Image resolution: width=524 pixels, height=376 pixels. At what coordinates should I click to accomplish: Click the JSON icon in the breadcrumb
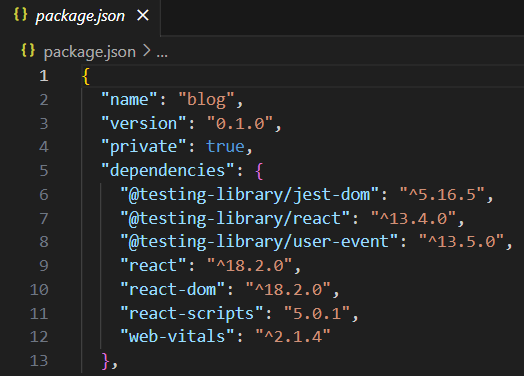click(x=28, y=50)
